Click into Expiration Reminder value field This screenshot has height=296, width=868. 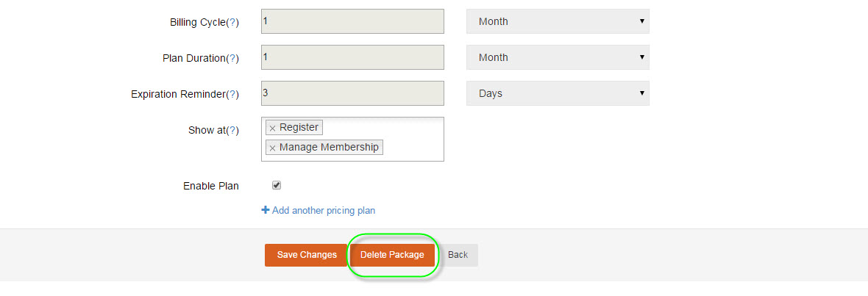tap(352, 93)
